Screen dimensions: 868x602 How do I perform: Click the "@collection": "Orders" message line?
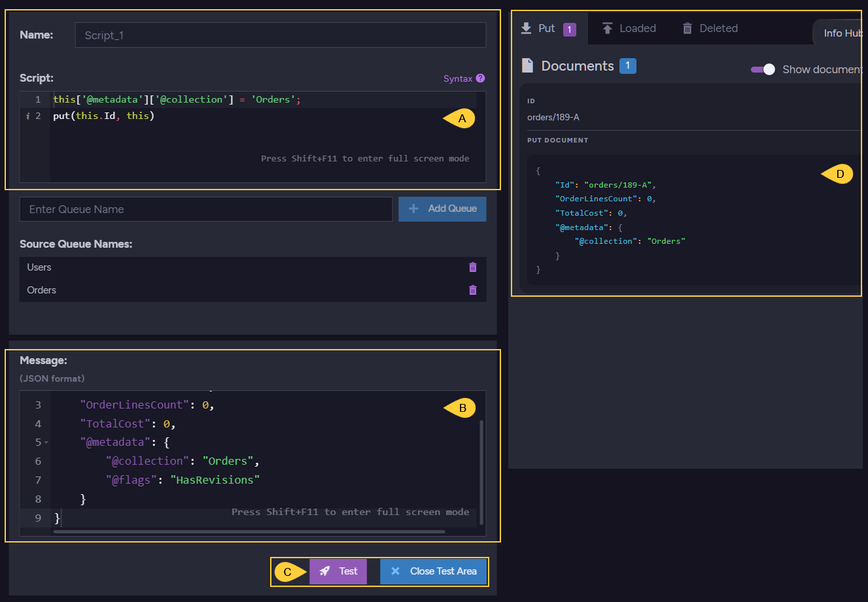tap(182, 461)
